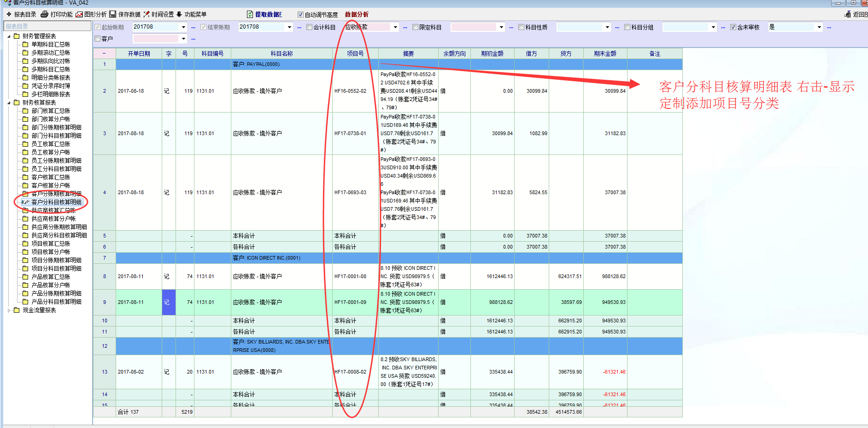This screenshot has width=868, height=428.
Task: Click the 提取数据 refresh icon
Action: (x=250, y=14)
